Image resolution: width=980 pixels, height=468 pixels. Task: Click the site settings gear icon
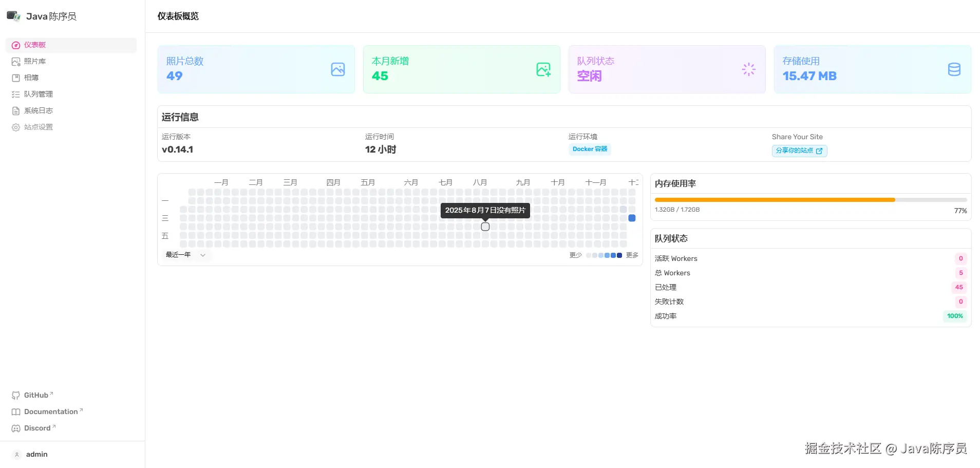pyautogui.click(x=16, y=127)
